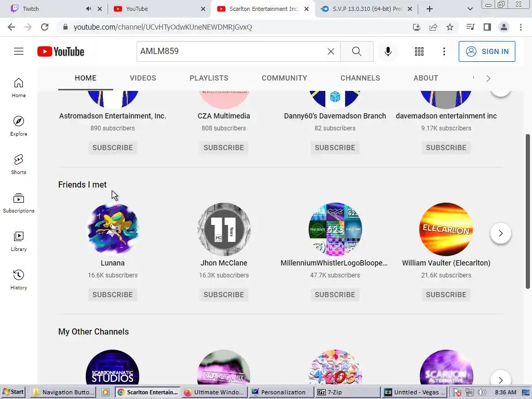Switch to the S.V.P 13.0.310 tab
This screenshot has width=532, height=399.
click(x=366, y=9)
